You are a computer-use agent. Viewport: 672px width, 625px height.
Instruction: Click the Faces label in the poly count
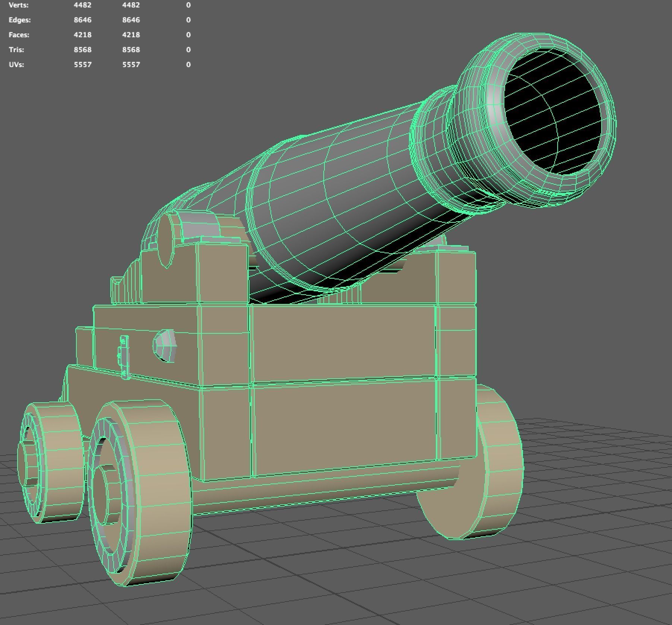pos(19,35)
